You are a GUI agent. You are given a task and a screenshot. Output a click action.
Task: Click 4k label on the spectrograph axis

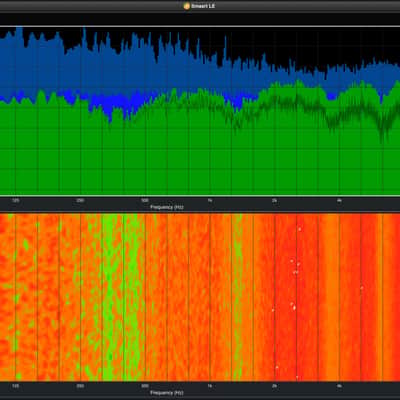point(339,386)
